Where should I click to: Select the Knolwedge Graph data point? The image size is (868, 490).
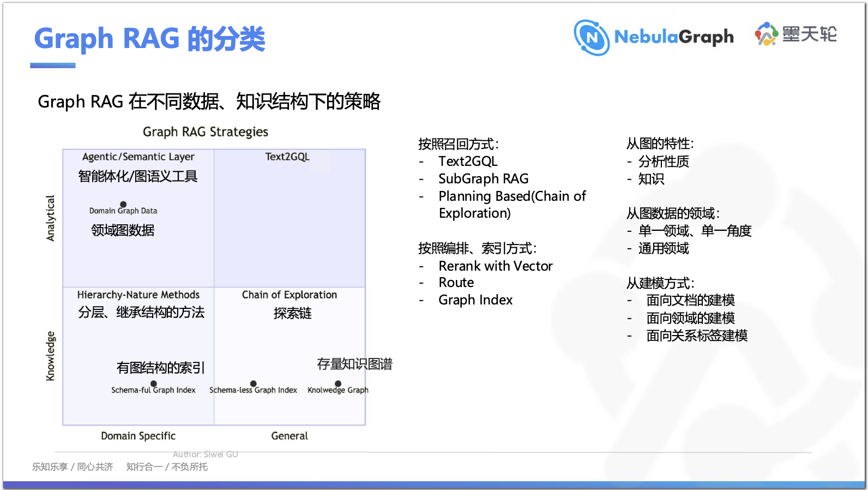(x=338, y=384)
